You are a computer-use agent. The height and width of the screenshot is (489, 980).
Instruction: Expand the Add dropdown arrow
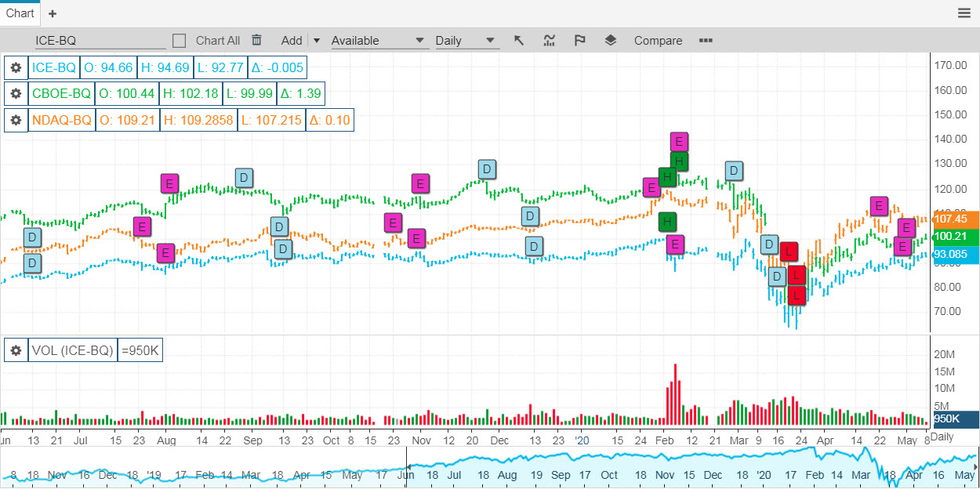pyautogui.click(x=316, y=41)
